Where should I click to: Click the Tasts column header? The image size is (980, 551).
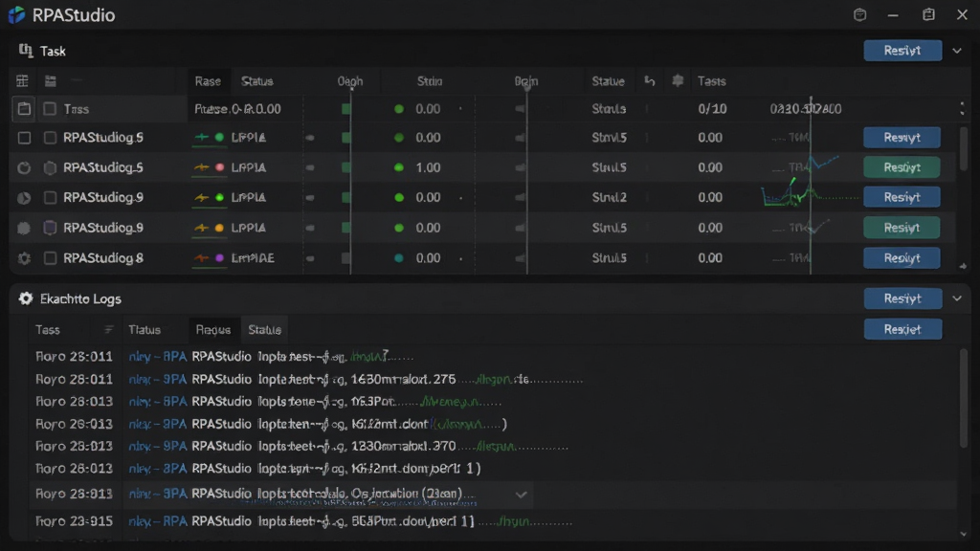point(712,81)
